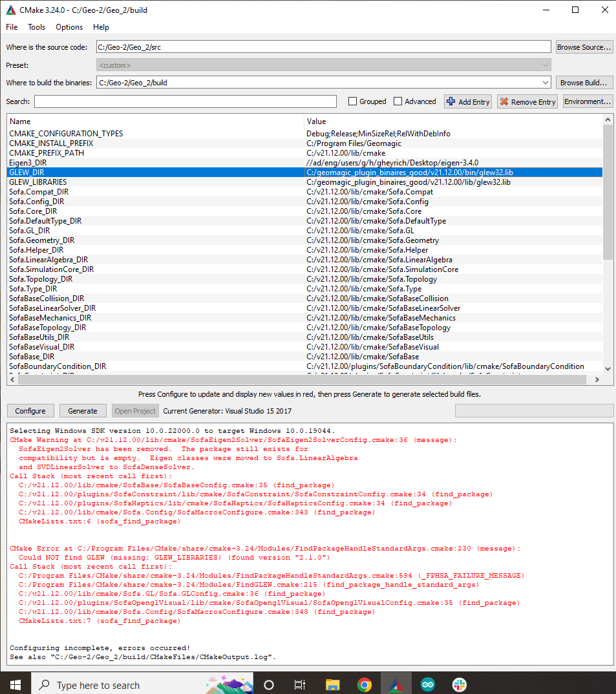Launch Google Chrome from taskbar
The width and height of the screenshot is (616, 694).
tap(364, 685)
